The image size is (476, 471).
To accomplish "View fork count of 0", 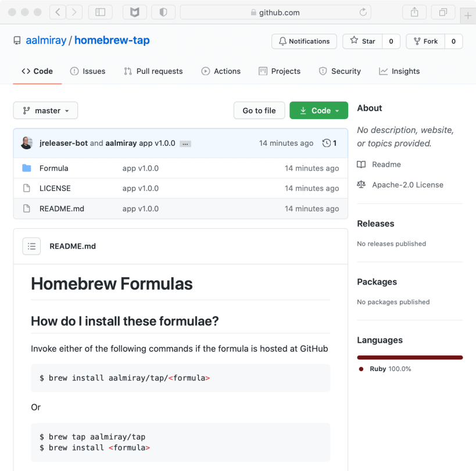I will (x=453, y=41).
